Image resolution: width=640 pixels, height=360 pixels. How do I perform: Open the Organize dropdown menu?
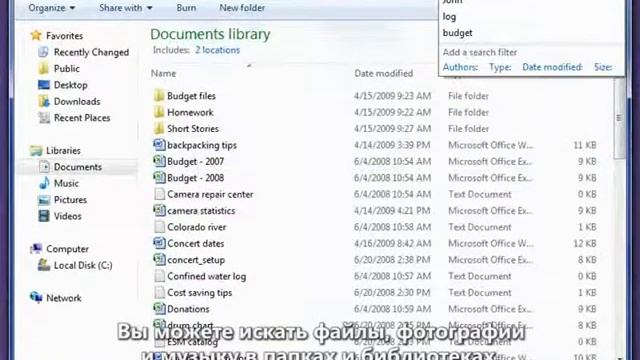coord(51,8)
